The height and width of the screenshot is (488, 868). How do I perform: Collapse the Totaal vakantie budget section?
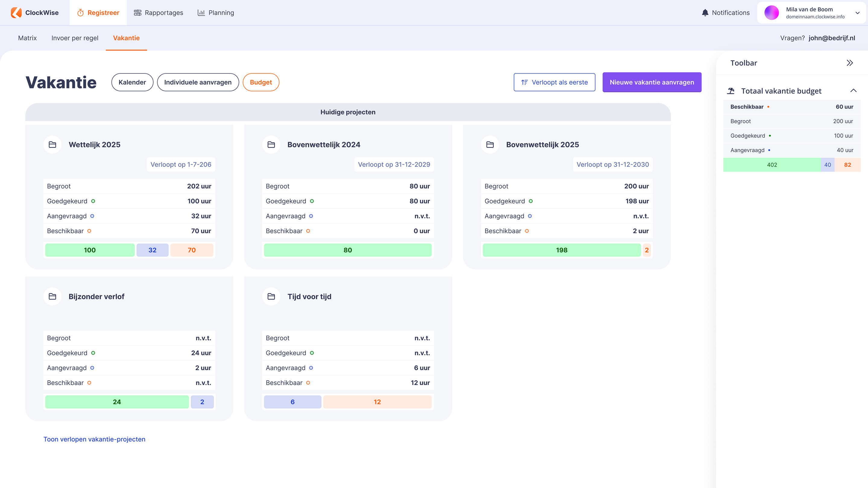pyautogui.click(x=853, y=91)
